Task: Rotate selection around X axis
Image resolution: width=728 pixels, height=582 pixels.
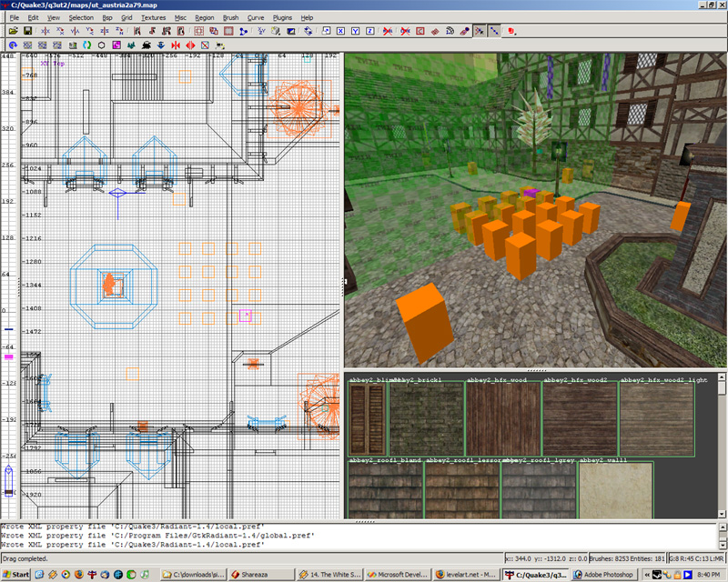Action: 60,31
